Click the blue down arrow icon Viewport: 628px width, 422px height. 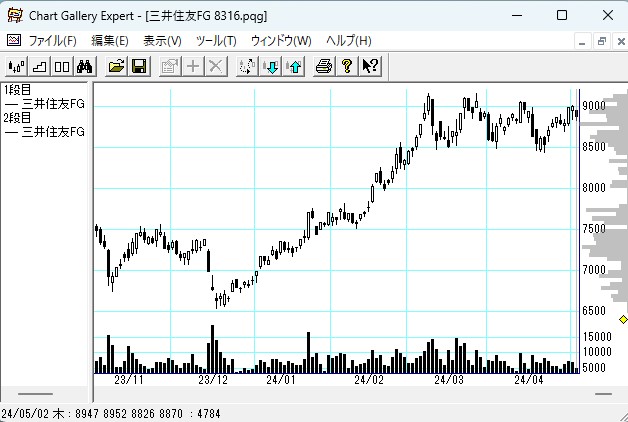[270, 66]
